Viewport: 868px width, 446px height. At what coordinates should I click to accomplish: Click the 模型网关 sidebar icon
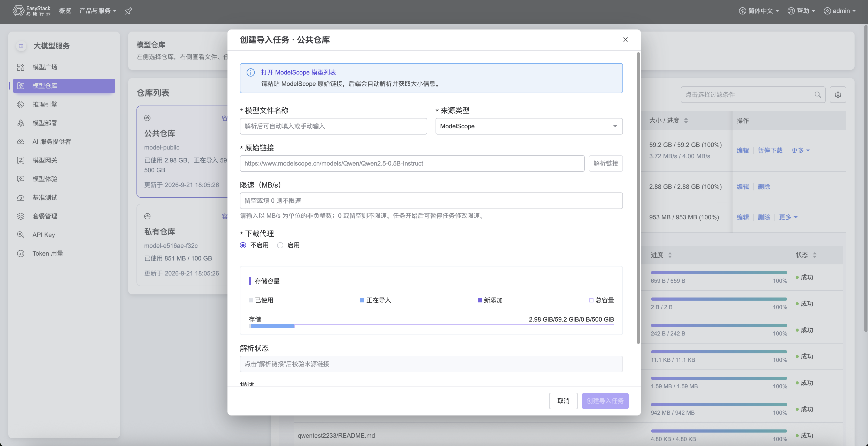click(21, 160)
